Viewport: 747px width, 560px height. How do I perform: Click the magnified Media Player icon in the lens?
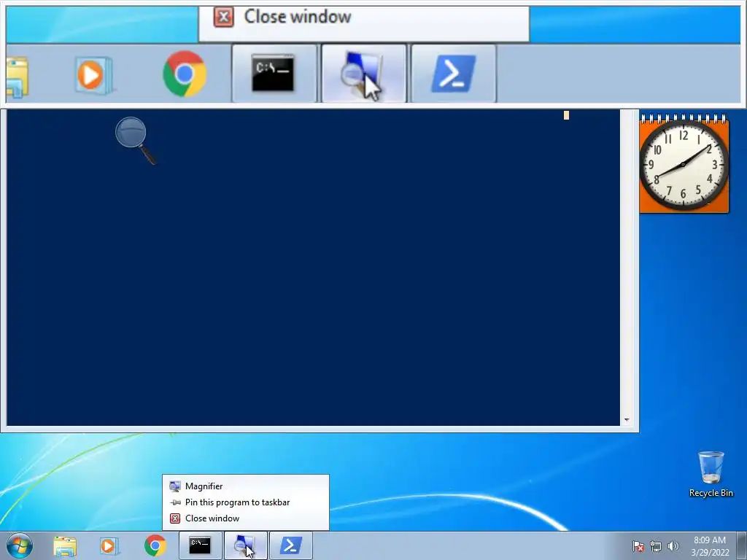click(93, 75)
